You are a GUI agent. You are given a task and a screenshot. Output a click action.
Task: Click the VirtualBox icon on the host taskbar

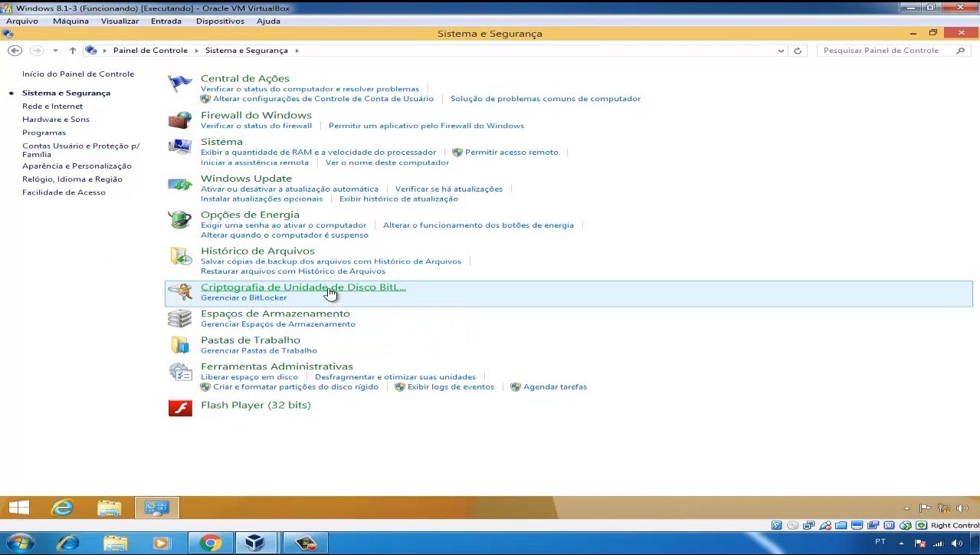(x=254, y=544)
